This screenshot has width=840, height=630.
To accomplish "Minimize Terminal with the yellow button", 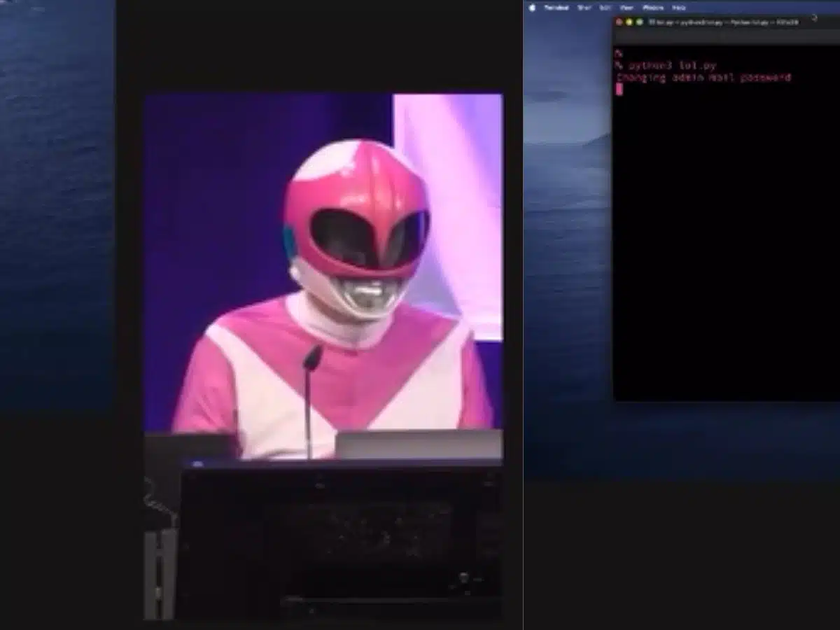I will (x=629, y=22).
